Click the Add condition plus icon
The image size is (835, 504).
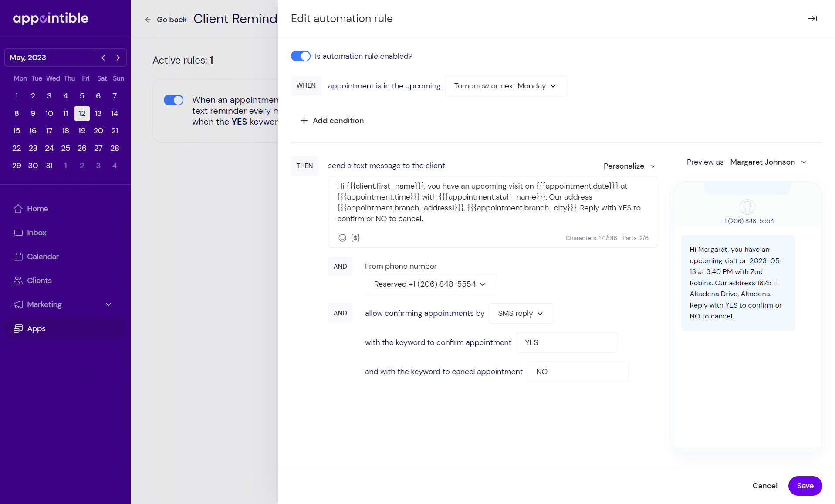[x=304, y=121]
